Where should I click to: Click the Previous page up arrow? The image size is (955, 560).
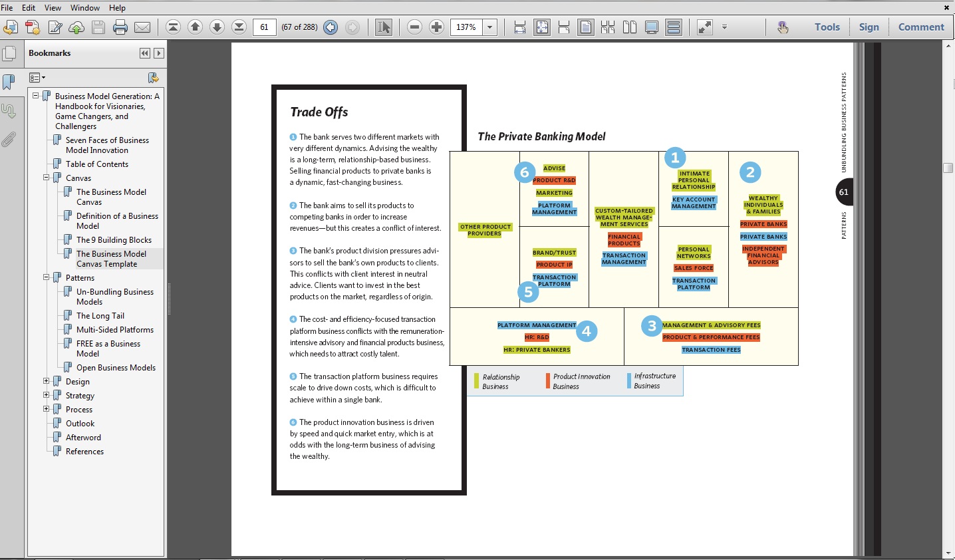pyautogui.click(x=195, y=27)
